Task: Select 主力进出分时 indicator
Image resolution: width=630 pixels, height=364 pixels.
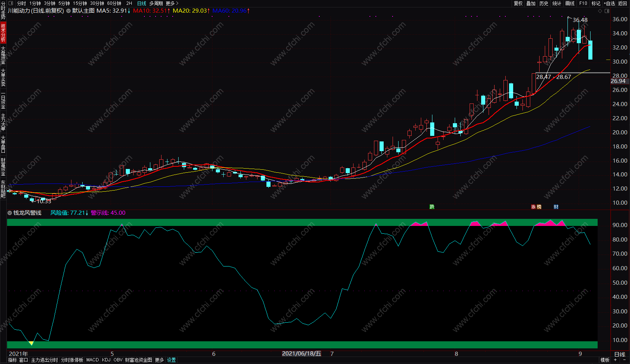Action: (44, 360)
